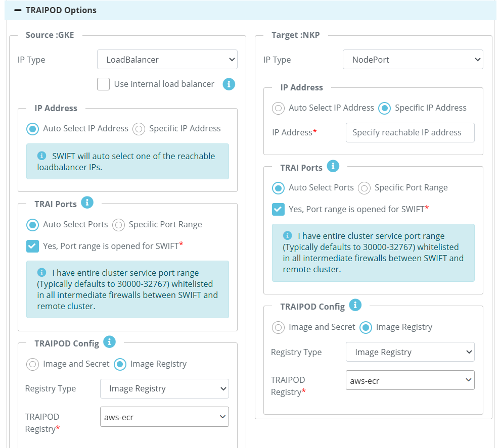Select Source Image Registry radio
This screenshot has height=448, width=499.
tap(120, 364)
